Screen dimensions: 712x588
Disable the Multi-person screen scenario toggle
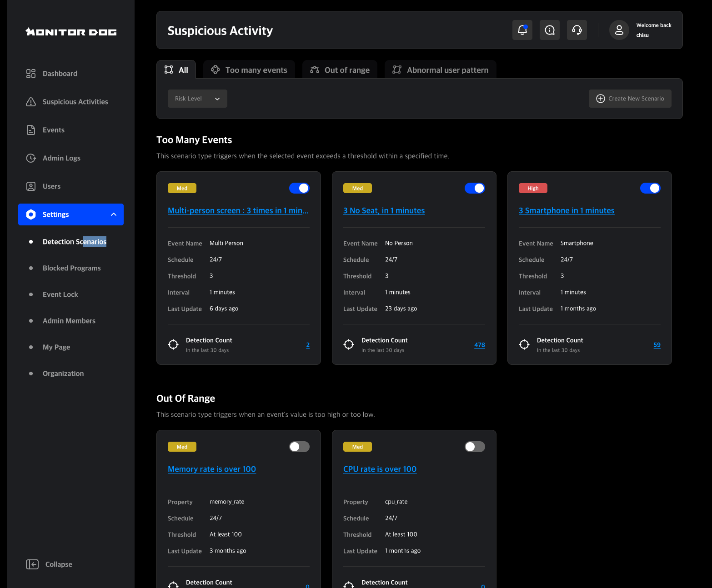pos(299,188)
